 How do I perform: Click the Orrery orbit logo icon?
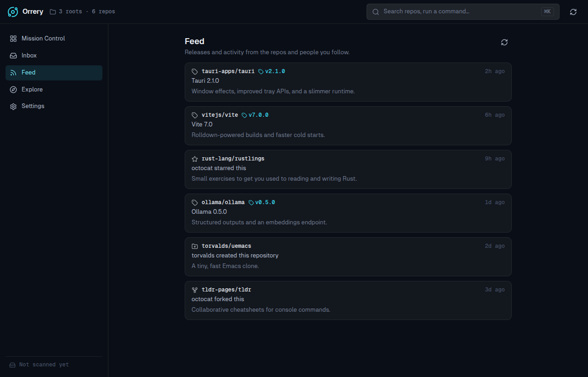(x=13, y=12)
